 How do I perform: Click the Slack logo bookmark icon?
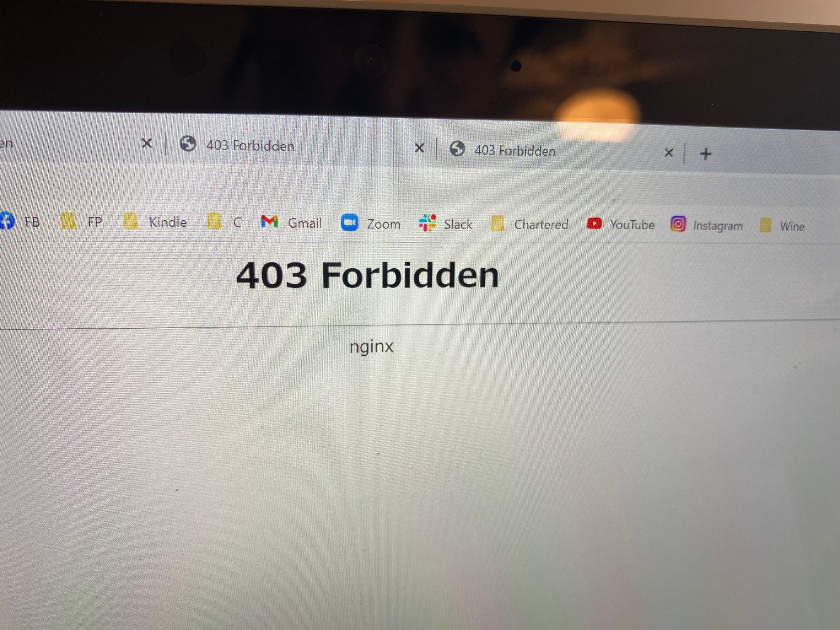click(x=427, y=223)
